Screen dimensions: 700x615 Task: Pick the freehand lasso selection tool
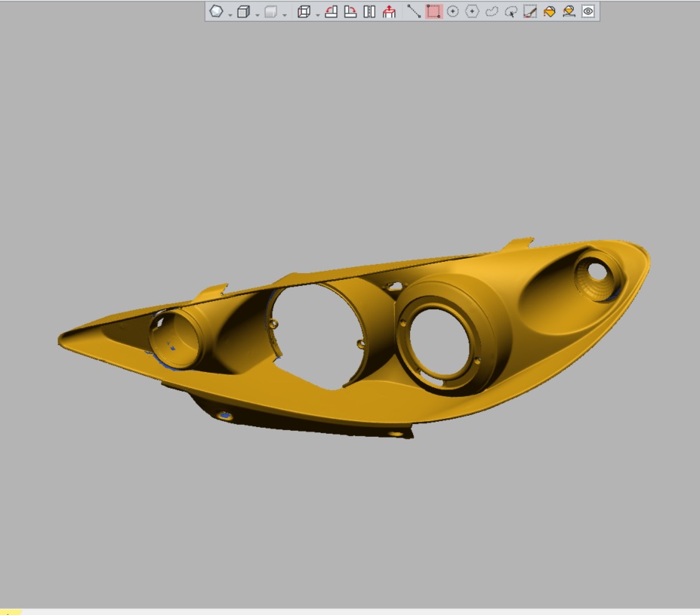492,11
